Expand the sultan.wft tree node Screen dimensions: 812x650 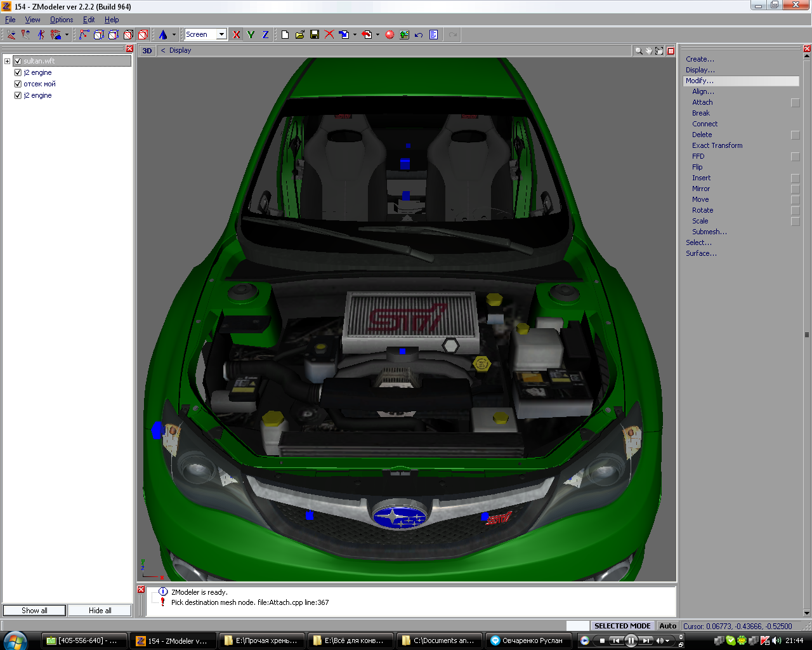[7, 61]
